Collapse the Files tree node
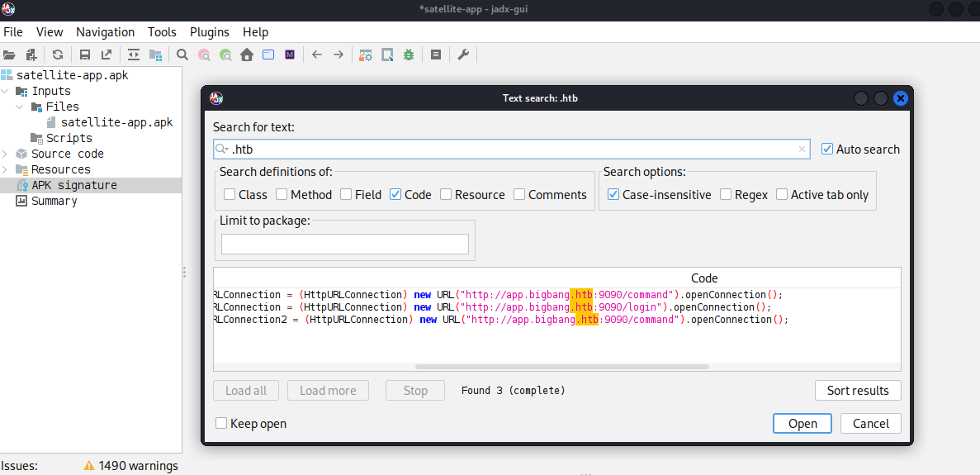Image resolution: width=980 pixels, height=475 pixels. point(21,107)
